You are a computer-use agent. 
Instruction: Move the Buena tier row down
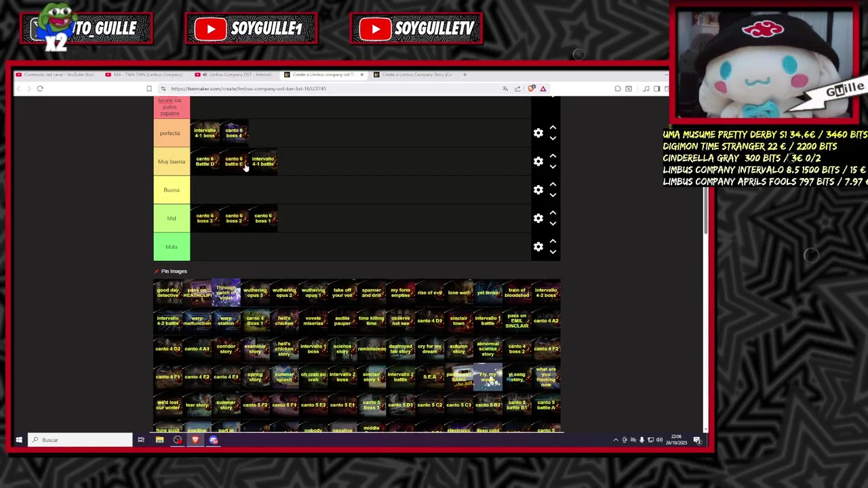(553, 195)
